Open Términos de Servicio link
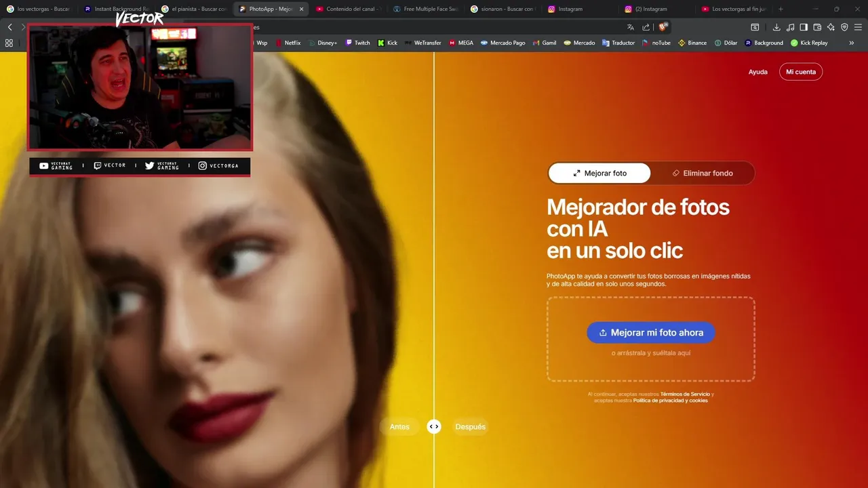The width and height of the screenshot is (868, 488). click(x=685, y=394)
